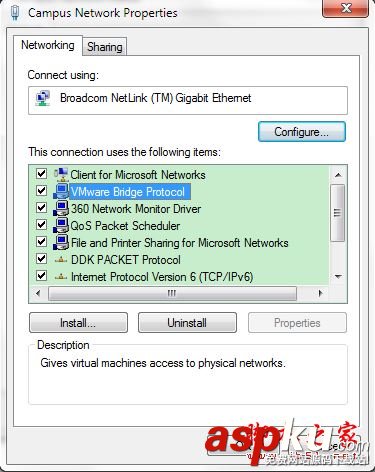Disable the VMware Bridge Protocol checkbox
Image resolution: width=375 pixels, height=472 pixels.
41,190
